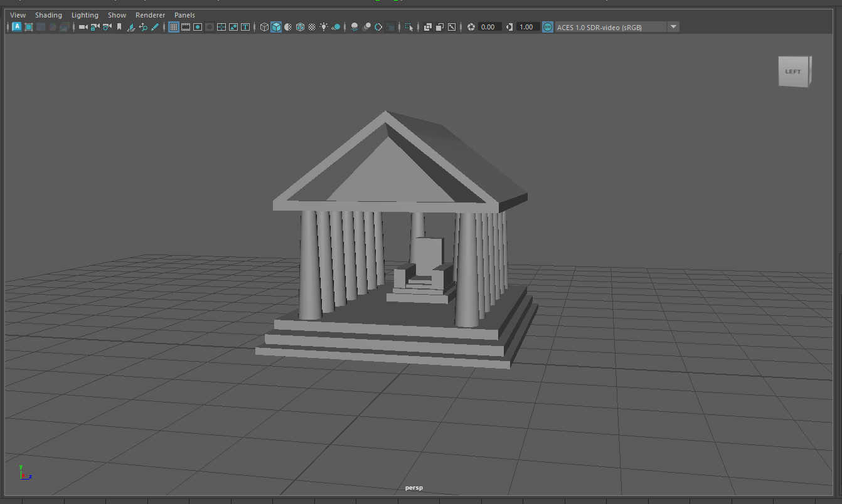842x504 pixels.
Task: Toggle the Safe Action icon
Action: 233,27
